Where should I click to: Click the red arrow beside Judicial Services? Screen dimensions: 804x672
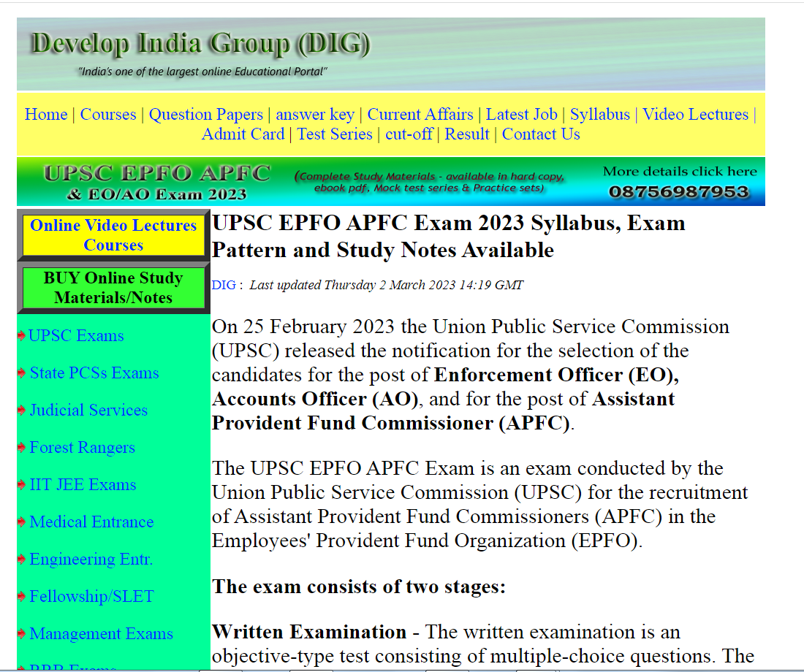21,411
